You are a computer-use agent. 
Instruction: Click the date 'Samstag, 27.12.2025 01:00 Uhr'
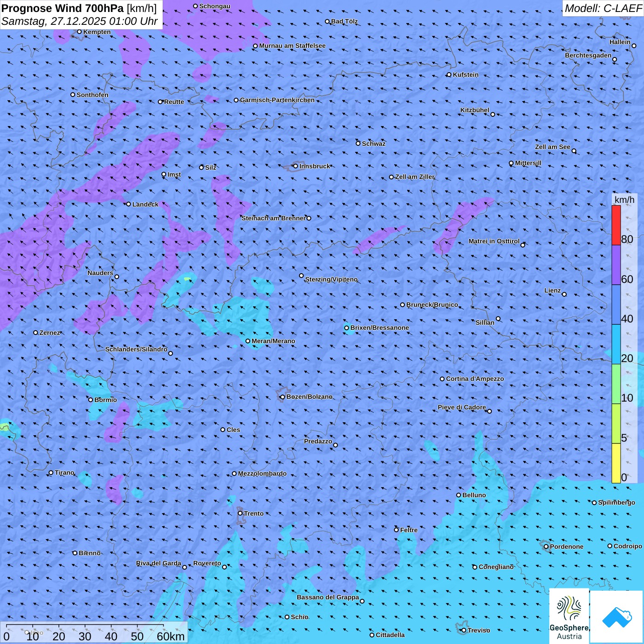point(80,21)
